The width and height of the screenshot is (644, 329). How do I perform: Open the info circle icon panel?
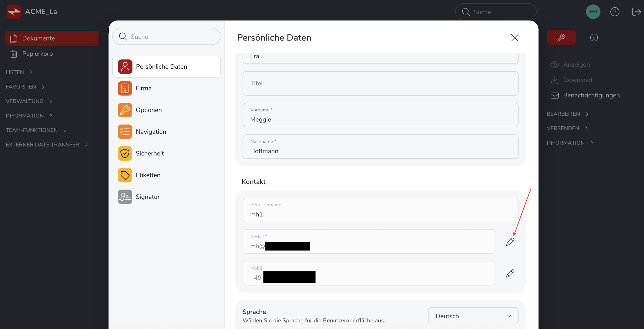(x=594, y=37)
